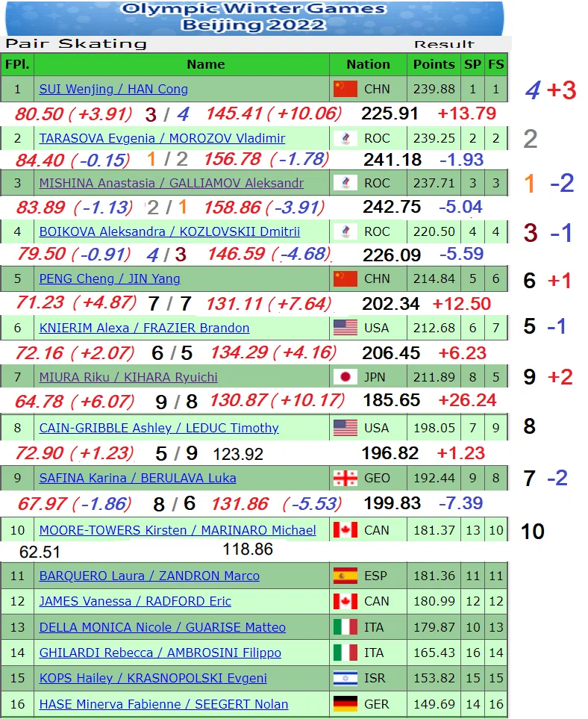Click the Points column header
Viewport: 588px width, 719px height.
click(434, 64)
